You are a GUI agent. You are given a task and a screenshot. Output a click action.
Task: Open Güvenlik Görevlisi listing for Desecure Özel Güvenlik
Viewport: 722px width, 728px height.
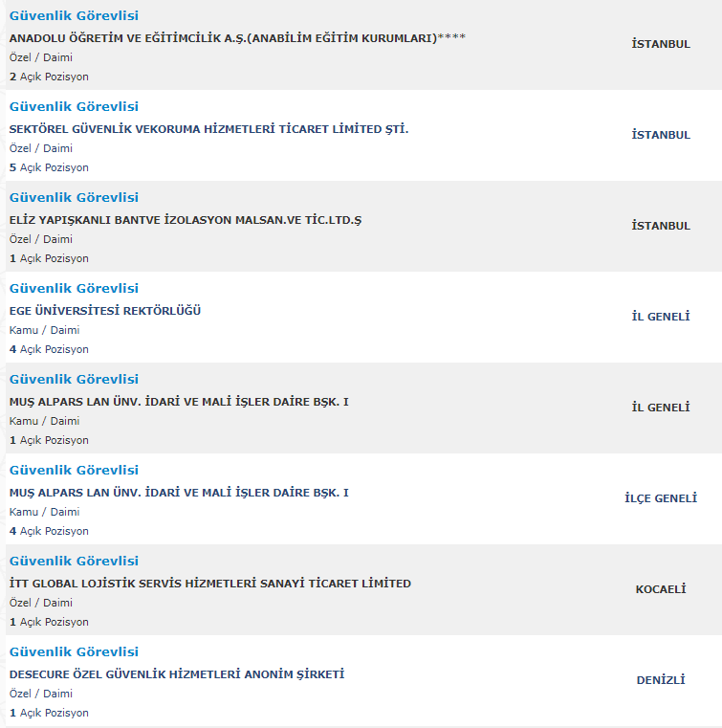tap(74, 651)
